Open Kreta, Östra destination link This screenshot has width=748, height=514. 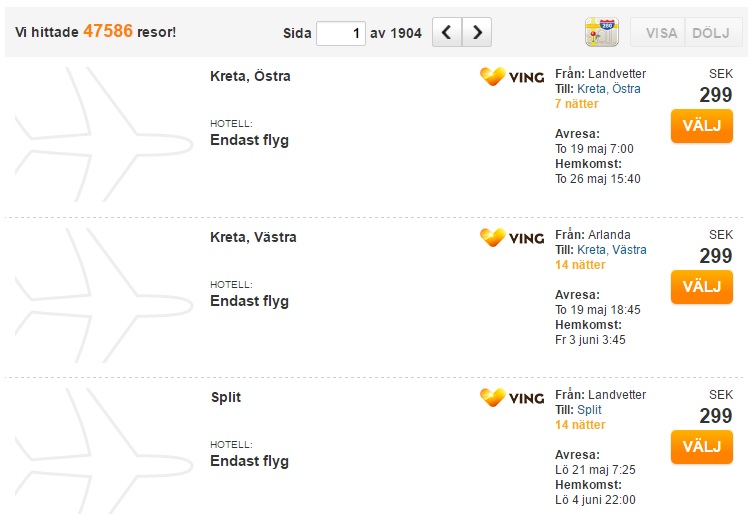coord(609,89)
